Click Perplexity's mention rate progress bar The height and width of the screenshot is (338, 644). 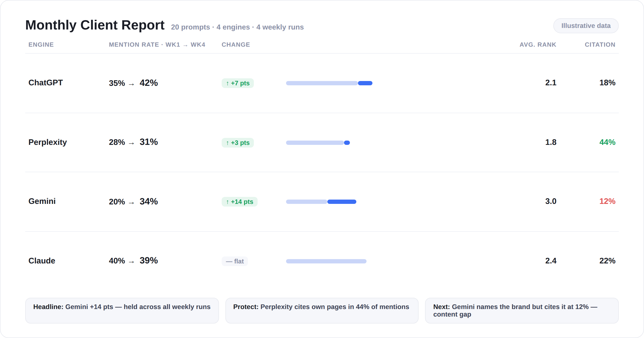318,143
